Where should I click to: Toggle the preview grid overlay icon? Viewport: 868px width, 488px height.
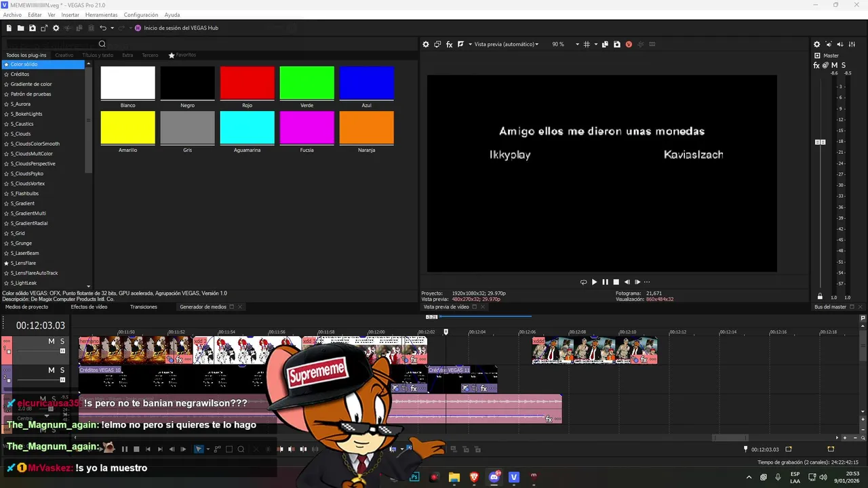(587, 44)
